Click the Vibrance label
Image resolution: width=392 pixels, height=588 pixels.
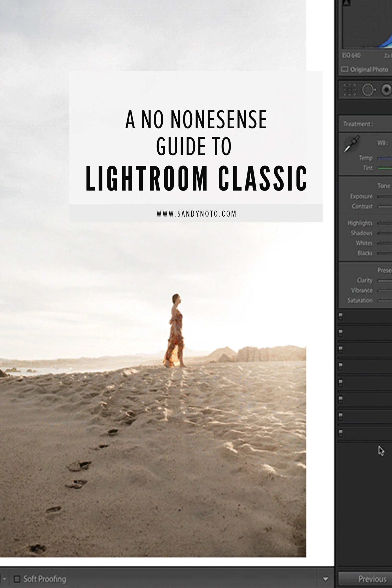(x=362, y=290)
